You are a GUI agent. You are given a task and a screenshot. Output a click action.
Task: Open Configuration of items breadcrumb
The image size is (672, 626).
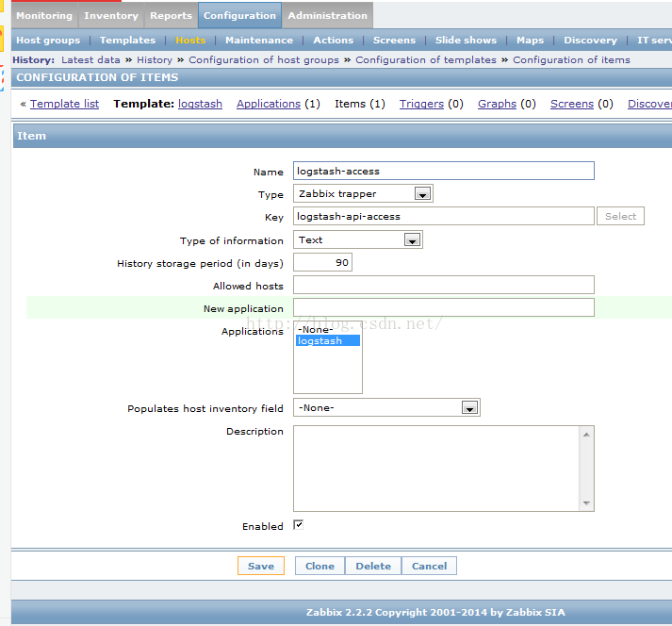571,59
